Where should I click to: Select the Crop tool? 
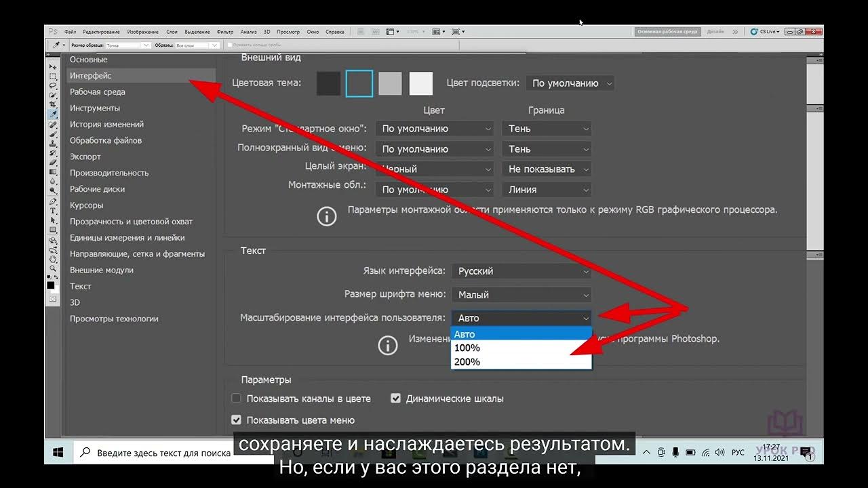pyautogui.click(x=52, y=105)
